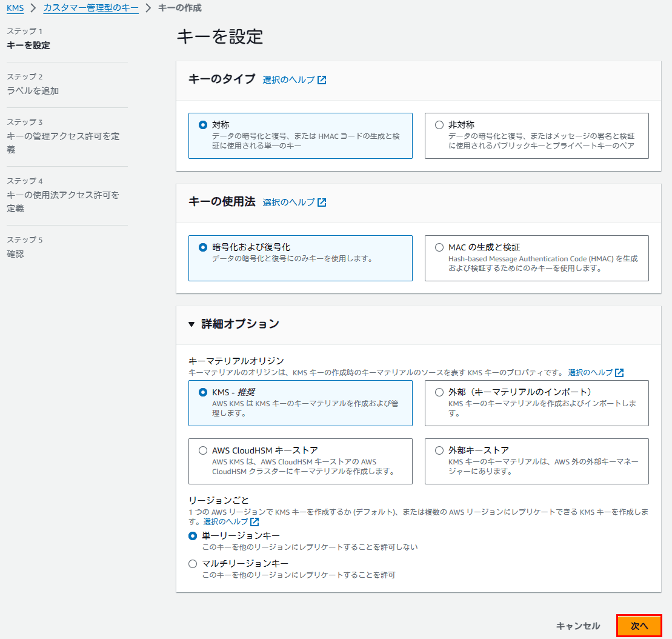Click the キーの作成 breadcrumb text
Image resolution: width=672 pixels, height=639 pixels.
pos(179,8)
